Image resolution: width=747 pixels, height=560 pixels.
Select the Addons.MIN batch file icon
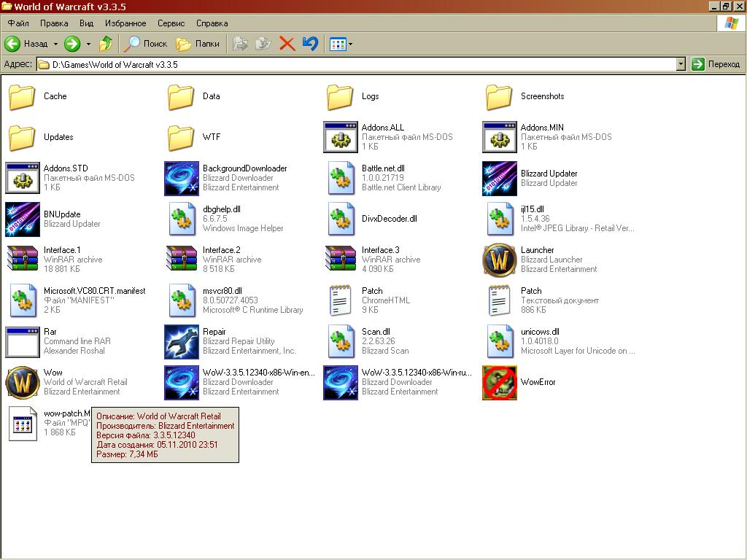[x=499, y=137]
